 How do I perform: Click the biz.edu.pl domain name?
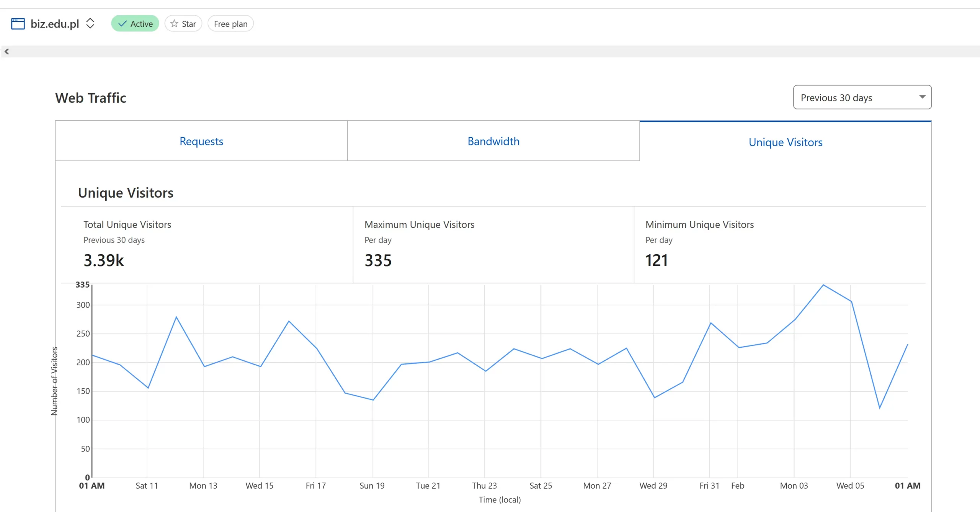(55, 24)
